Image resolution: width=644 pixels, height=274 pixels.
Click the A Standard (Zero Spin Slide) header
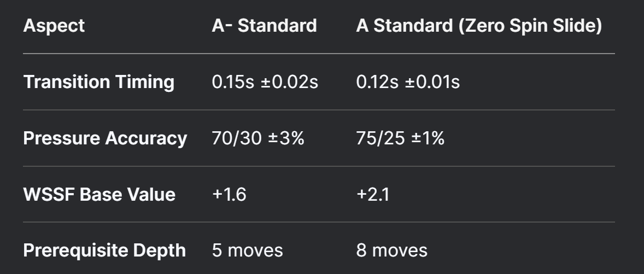(x=479, y=26)
